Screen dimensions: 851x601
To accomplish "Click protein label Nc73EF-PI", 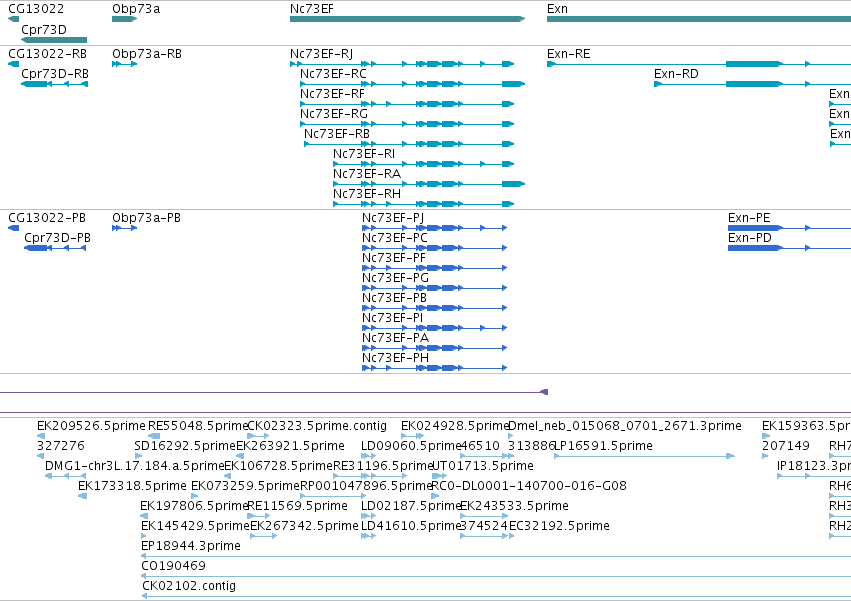I will (392, 318).
